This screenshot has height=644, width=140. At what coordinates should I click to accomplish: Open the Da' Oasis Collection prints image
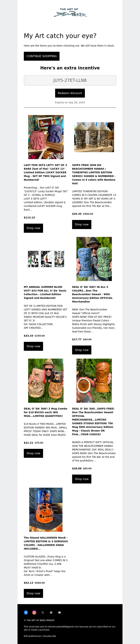46,259
